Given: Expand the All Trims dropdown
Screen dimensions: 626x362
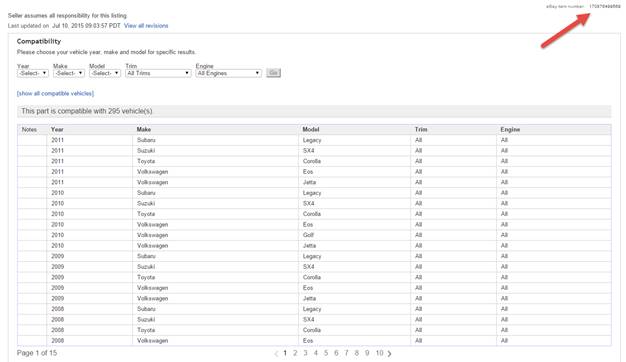Looking at the screenshot, I should pyautogui.click(x=158, y=73).
